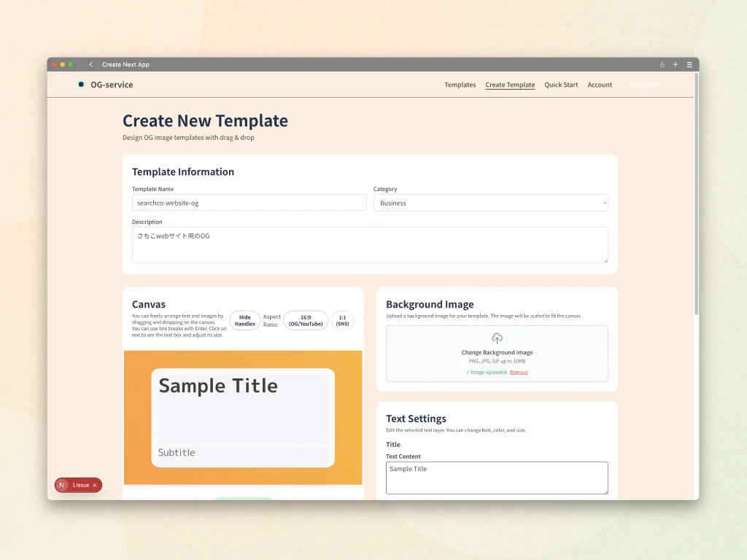The image size is (747, 560).
Task: Go to the Quick Start page
Action: (x=561, y=85)
